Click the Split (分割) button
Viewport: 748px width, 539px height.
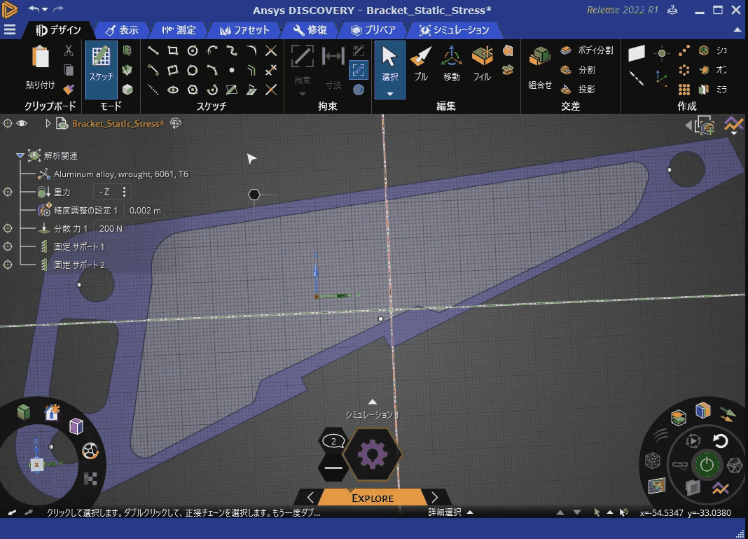pos(578,70)
